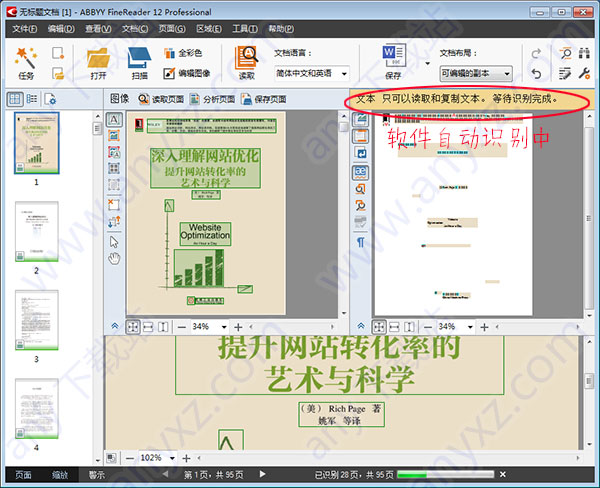Fit image pane to height icon
This screenshot has width=600, height=488.
pos(163,327)
